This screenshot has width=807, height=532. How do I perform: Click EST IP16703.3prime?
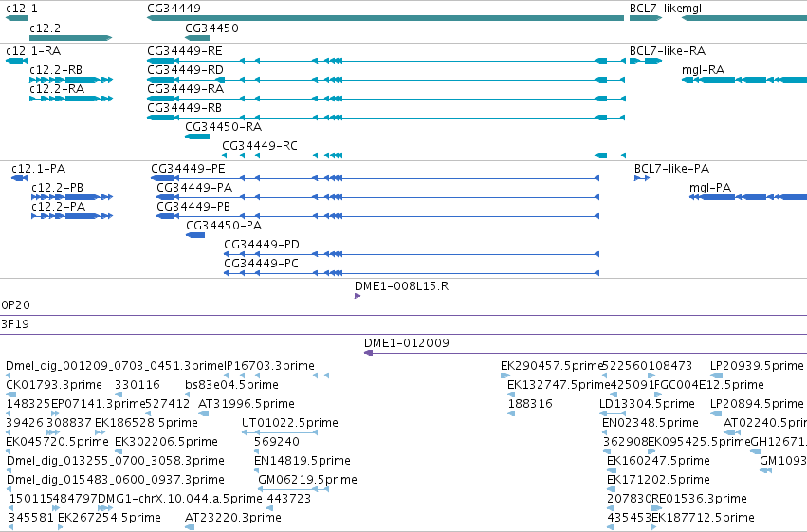277,376
